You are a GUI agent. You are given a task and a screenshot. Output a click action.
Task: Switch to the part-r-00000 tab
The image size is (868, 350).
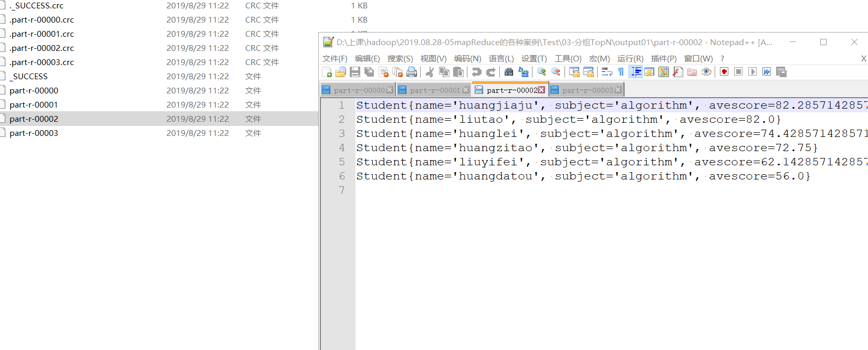(359, 90)
